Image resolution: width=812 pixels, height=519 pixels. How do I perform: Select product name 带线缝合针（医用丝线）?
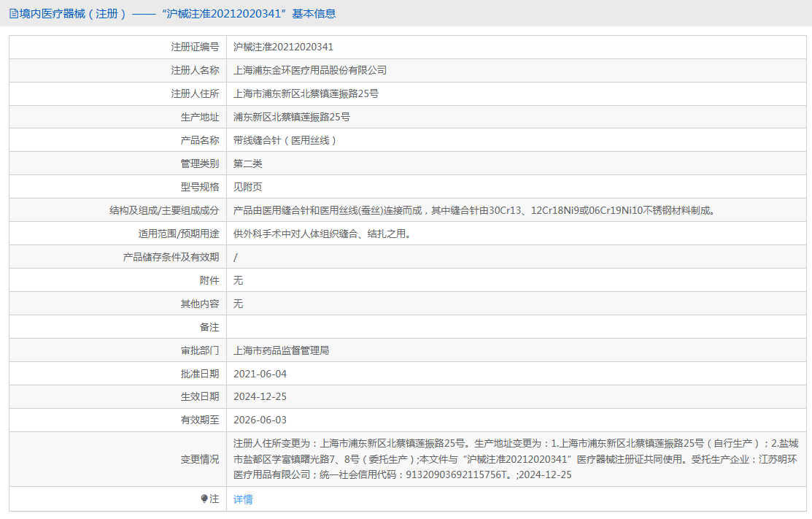point(285,140)
